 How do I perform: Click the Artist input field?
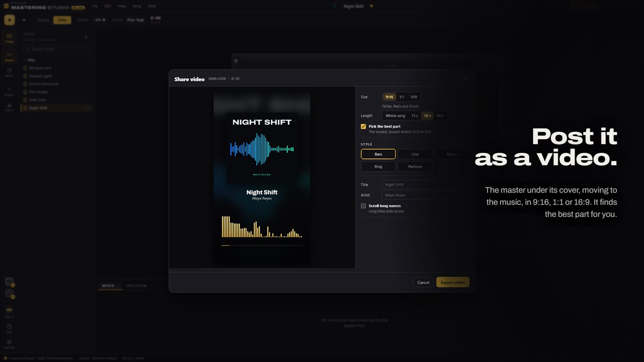(426, 195)
